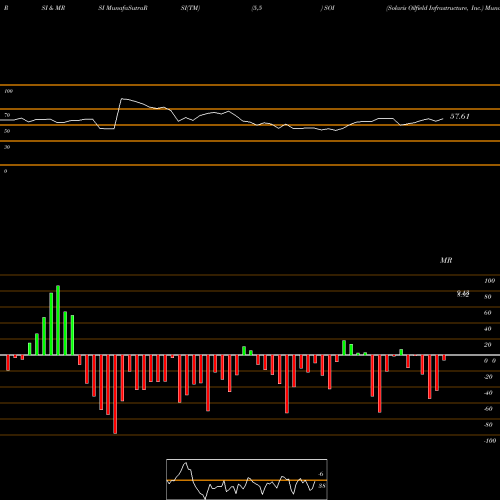This screenshot has width=500, height=500.
Task: Click the MR axis label -40
Action: 488,393
